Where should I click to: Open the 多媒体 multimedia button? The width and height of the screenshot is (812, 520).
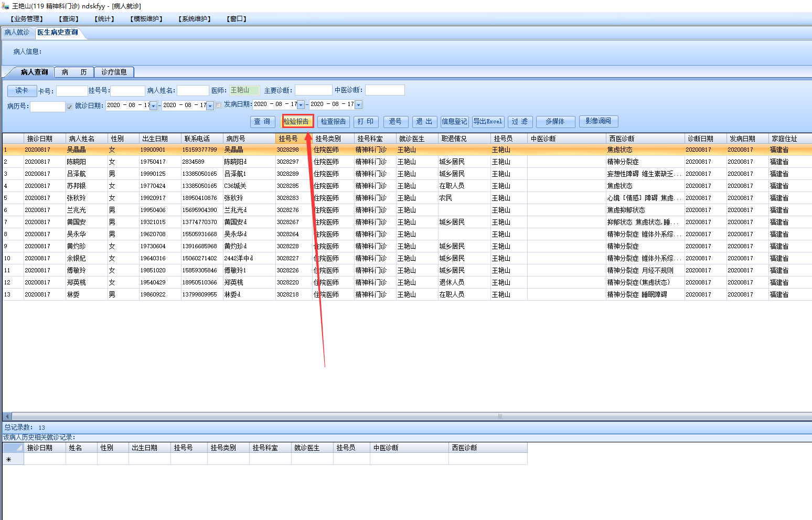pos(555,122)
